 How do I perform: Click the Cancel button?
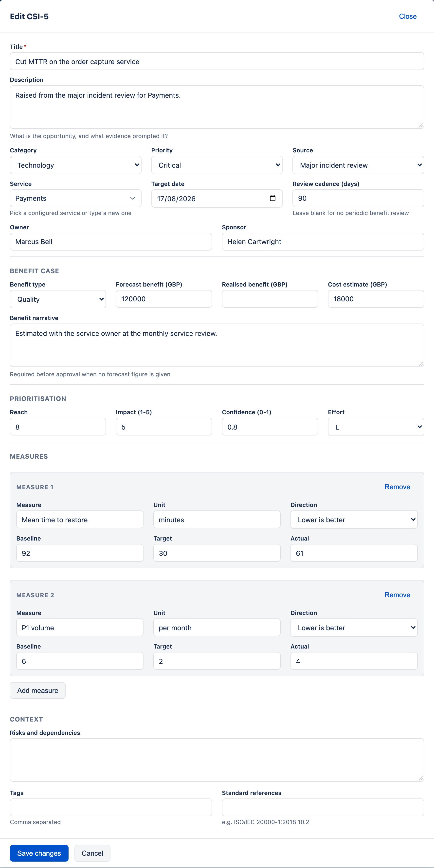click(92, 853)
